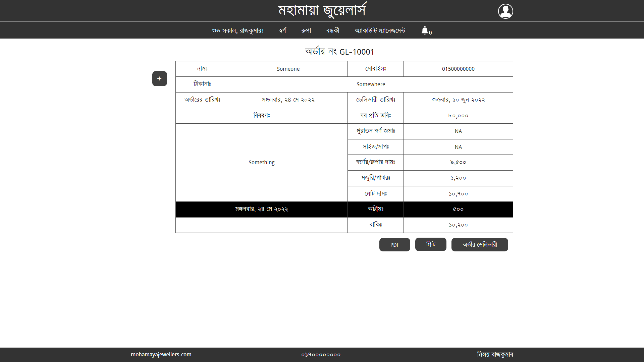This screenshot has height=362, width=644.
Task: Click the Something description cell
Action: [261, 162]
